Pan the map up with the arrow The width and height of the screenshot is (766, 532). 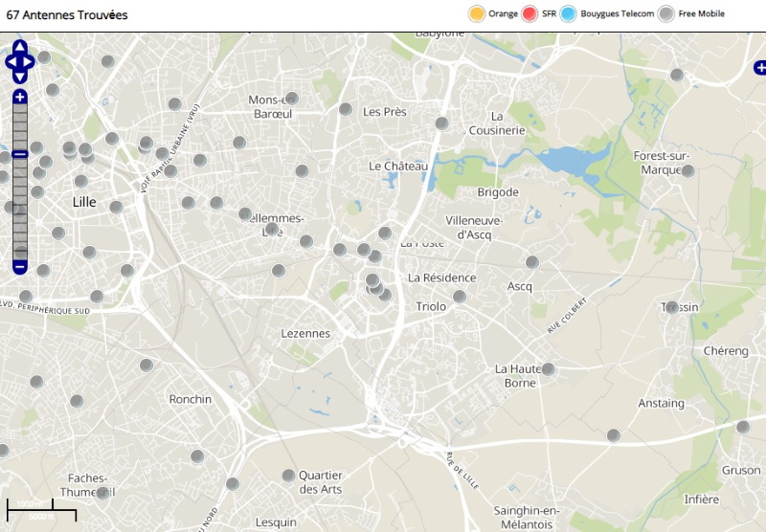(x=20, y=47)
